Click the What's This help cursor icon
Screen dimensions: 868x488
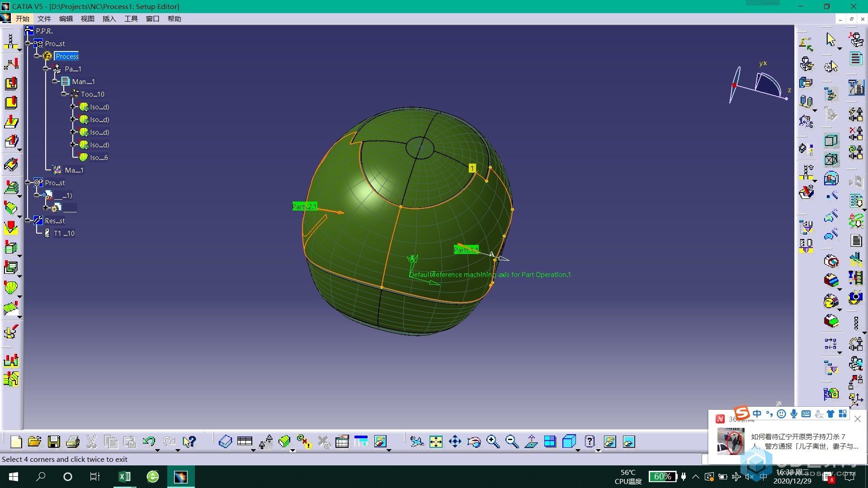click(189, 441)
